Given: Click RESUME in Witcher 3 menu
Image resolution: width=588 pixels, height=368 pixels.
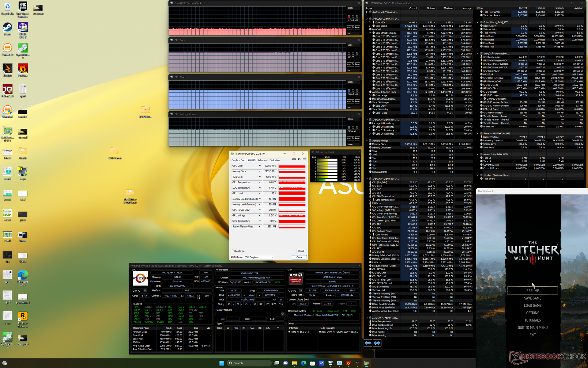Looking at the screenshot, I should [x=533, y=290].
